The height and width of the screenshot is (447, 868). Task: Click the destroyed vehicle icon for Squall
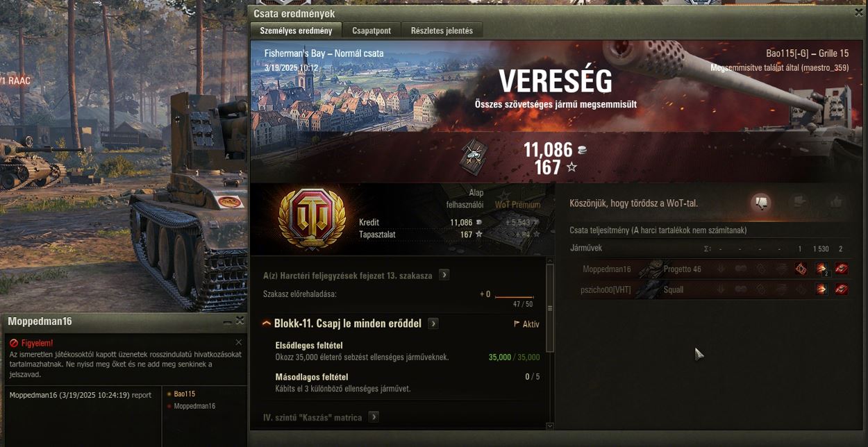(842, 289)
